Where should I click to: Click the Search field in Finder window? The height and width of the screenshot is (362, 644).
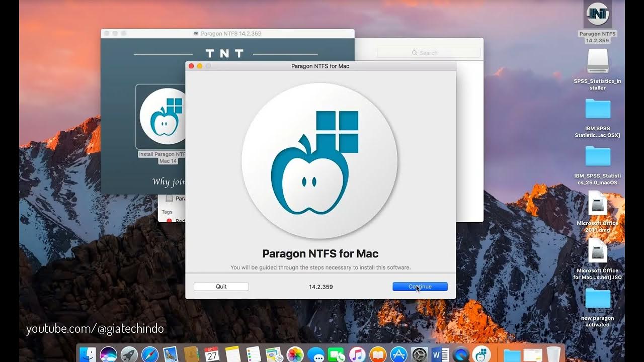429,53
